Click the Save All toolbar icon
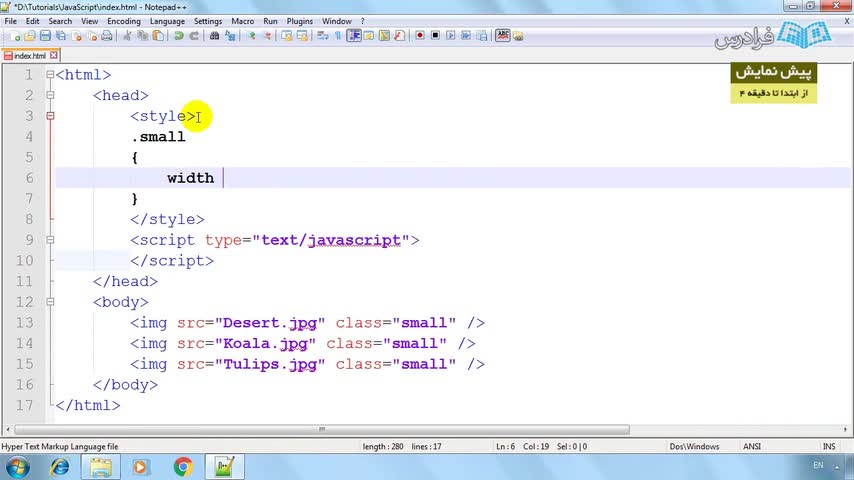 61,36
